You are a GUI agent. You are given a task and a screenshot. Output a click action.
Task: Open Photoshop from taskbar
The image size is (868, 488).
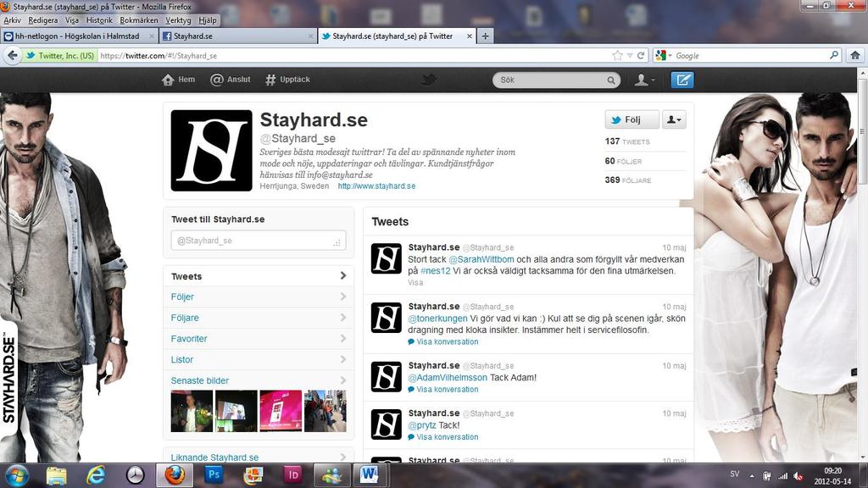(x=214, y=474)
